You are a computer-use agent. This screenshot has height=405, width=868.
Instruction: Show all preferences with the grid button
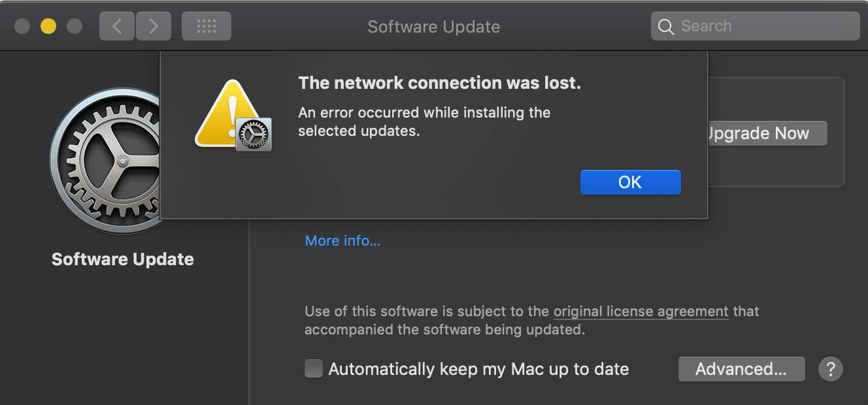pyautogui.click(x=206, y=26)
